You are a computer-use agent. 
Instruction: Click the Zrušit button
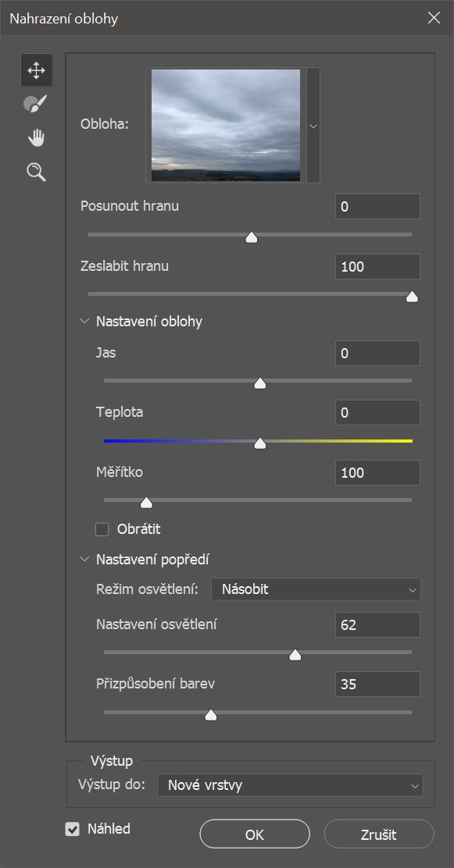click(x=379, y=834)
